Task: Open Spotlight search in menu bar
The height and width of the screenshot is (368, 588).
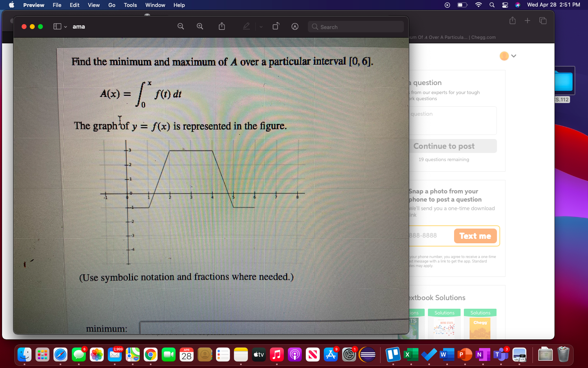Action: 492,5
